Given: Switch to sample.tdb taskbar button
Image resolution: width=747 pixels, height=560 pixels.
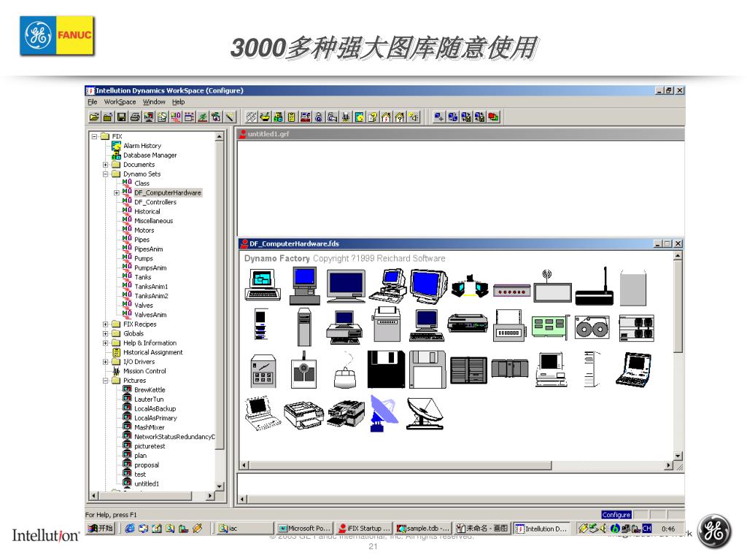Looking at the screenshot, I should click(424, 529).
